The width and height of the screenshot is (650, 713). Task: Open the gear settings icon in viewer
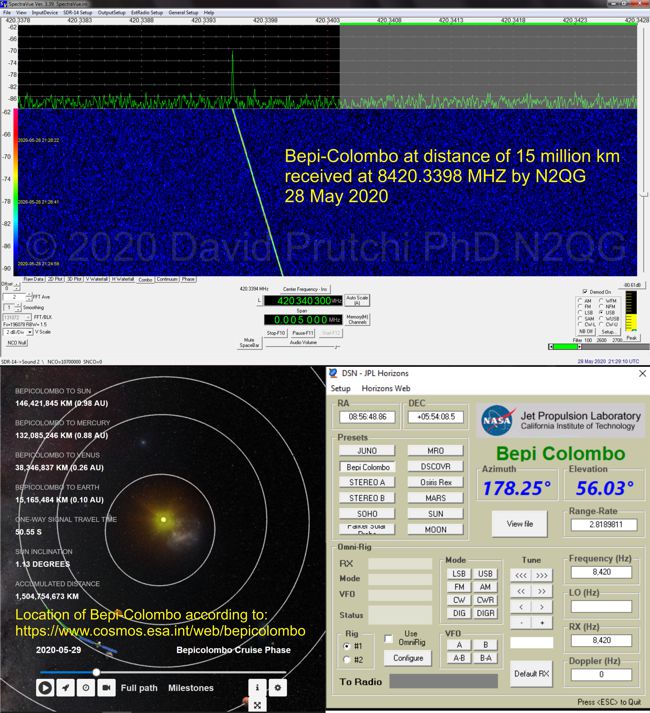coord(277,688)
